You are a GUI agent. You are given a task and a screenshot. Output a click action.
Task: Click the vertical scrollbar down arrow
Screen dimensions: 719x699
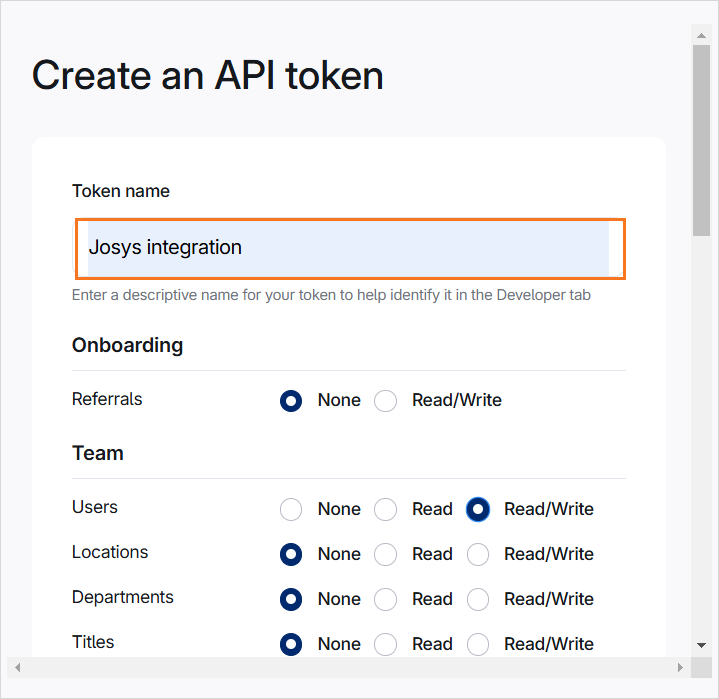[x=701, y=645]
